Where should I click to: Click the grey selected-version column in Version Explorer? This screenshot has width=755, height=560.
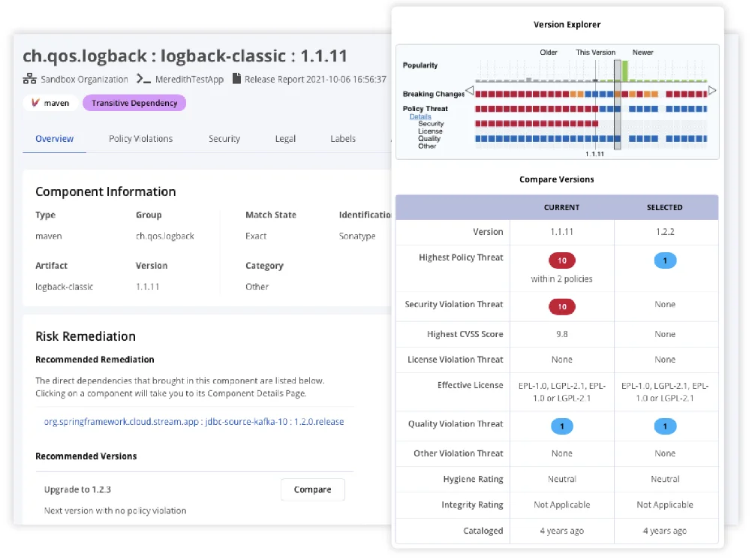tap(618, 105)
